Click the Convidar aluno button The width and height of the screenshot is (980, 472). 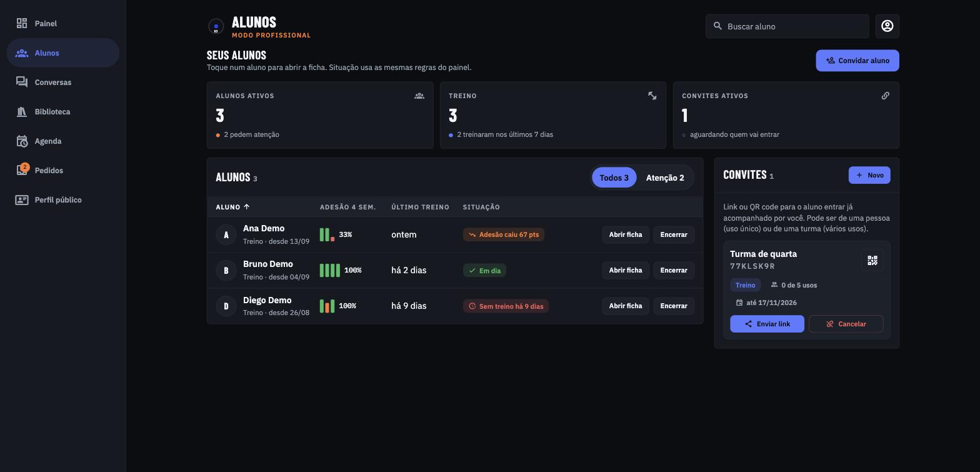[x=857, y=61]
